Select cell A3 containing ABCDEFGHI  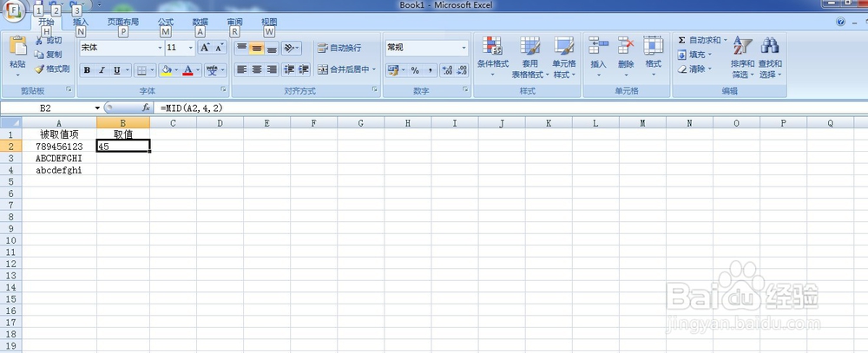59,158
